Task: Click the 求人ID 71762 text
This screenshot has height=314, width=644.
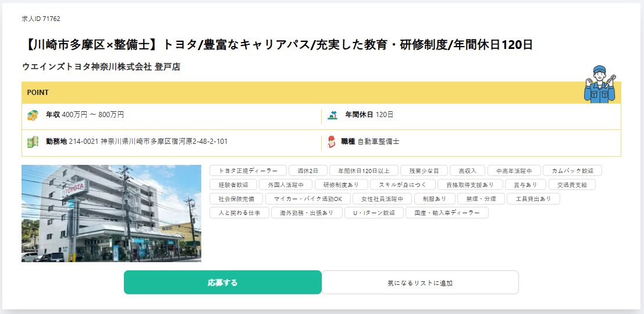Action: 41,19
